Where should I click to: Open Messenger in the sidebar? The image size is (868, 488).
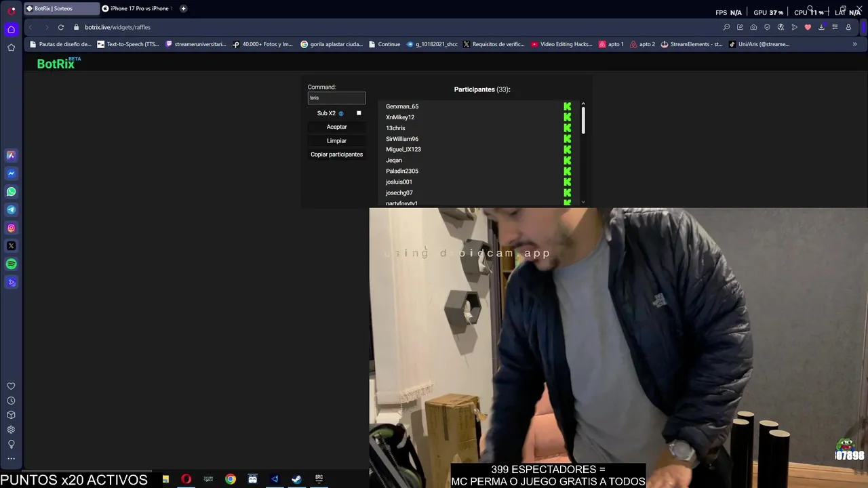pyautogui.click(x=11, y=174)
